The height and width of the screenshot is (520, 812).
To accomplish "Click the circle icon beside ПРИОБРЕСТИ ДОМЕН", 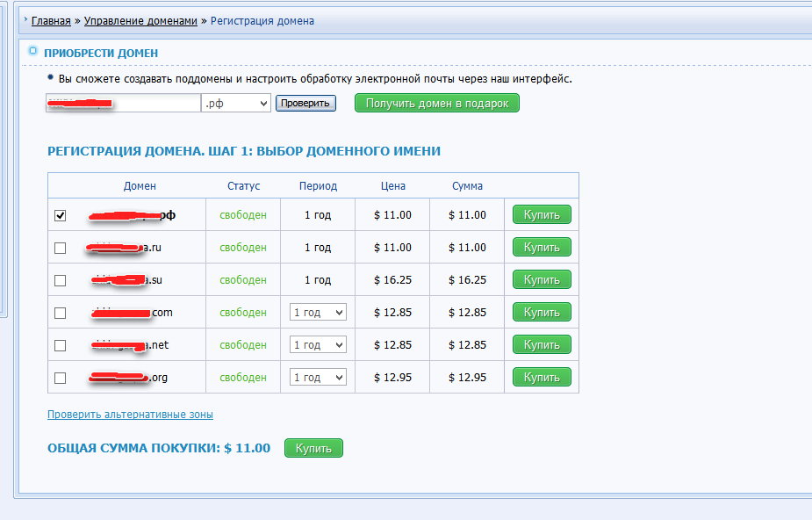I will point(33,51).
